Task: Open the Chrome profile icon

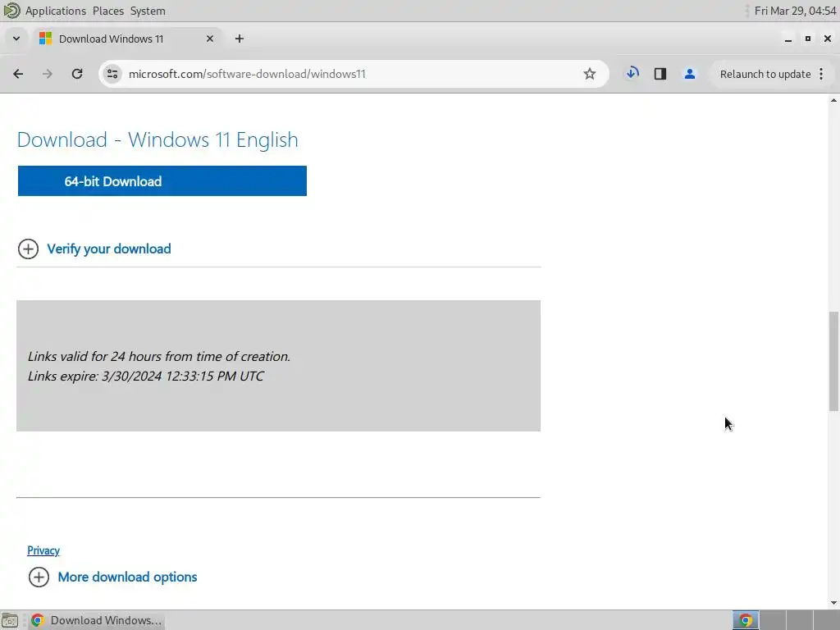Action: [689, 74]
